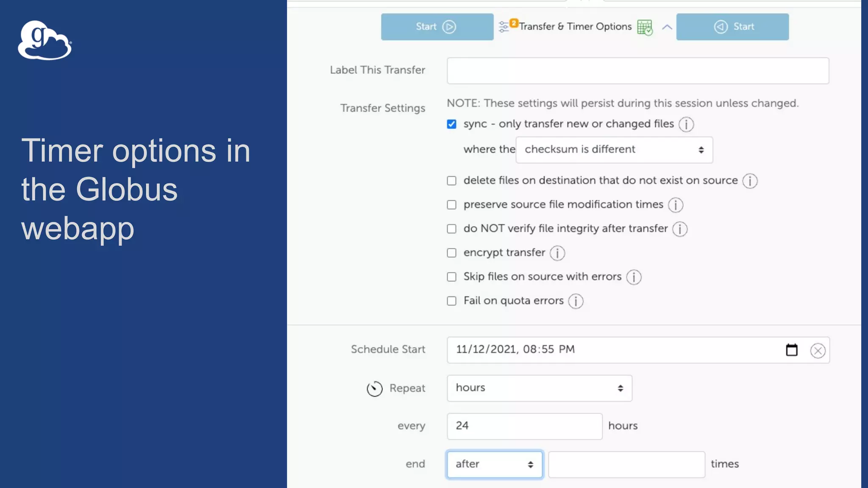Click the '2' badge on options
This screenshot has height=488, width=868.
(514, 23)
